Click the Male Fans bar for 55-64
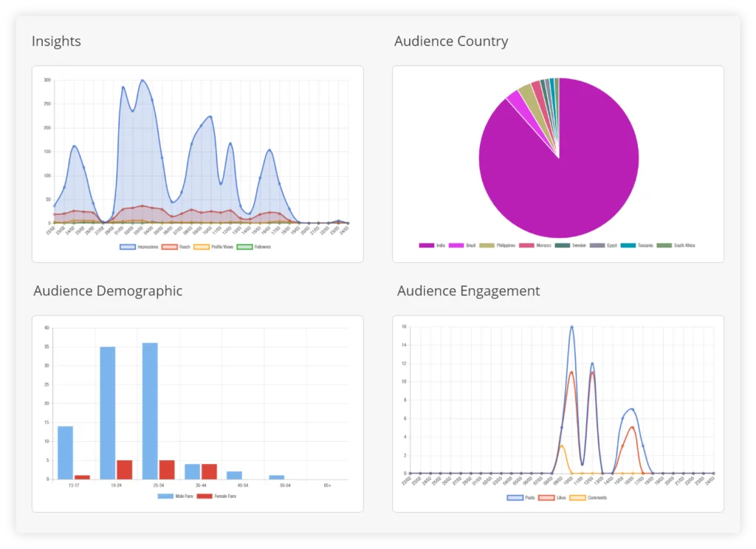Image resolution: width=756 pixels, height=549 pixels. click(x=277, y=477)
